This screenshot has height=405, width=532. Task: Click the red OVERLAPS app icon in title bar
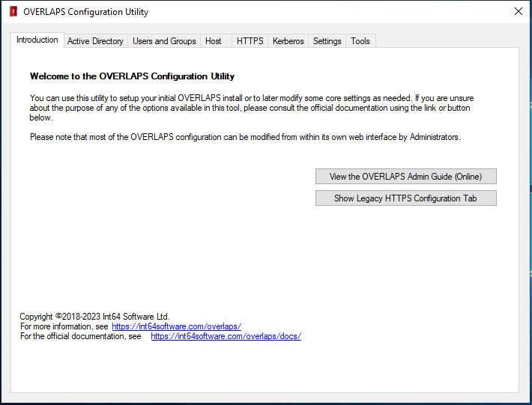click(x=13, y=11)
